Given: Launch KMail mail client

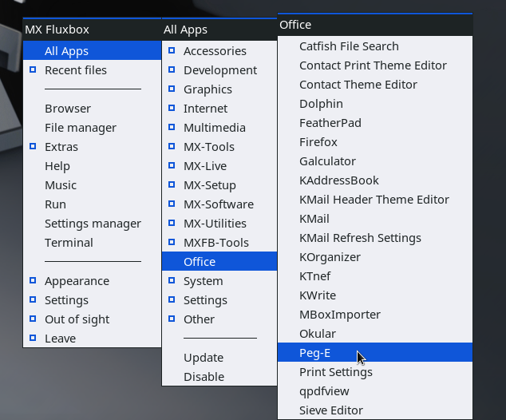Looking at the screenshot, I should (375, 219).
